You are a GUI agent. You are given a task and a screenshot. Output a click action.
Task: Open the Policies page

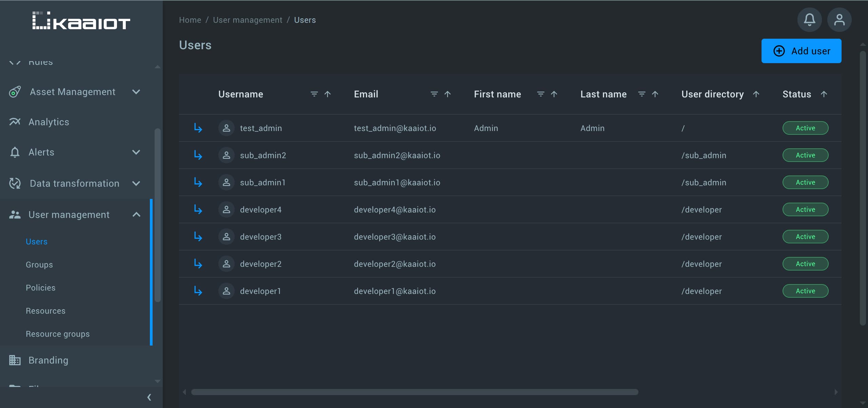pyautogui.click(x=40, y=288)
